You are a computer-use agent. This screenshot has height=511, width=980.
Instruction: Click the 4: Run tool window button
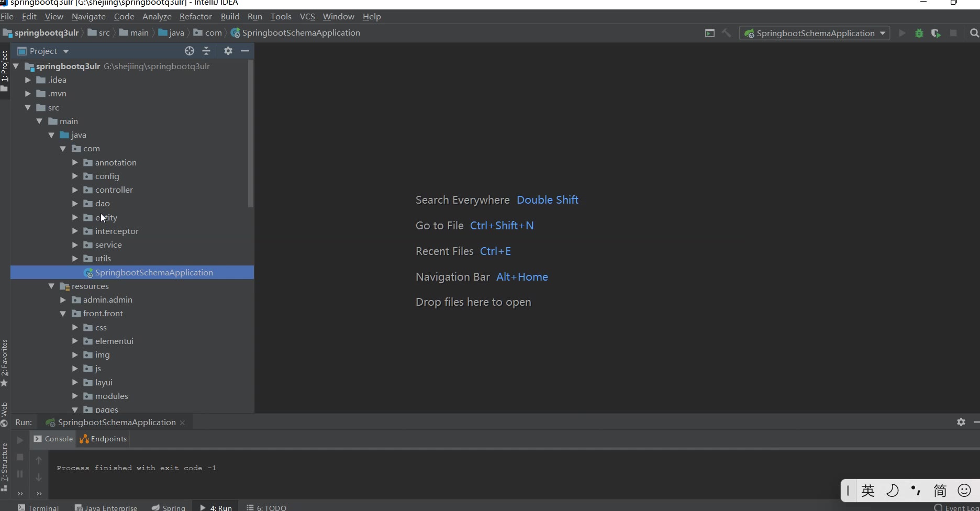(x=216, y=507)
